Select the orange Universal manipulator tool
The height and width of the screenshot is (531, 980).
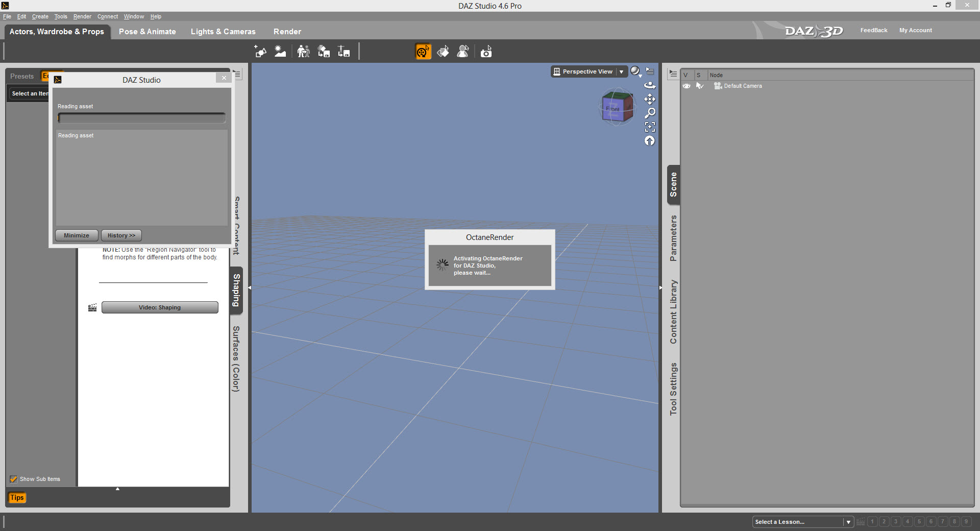pos(423,52)
